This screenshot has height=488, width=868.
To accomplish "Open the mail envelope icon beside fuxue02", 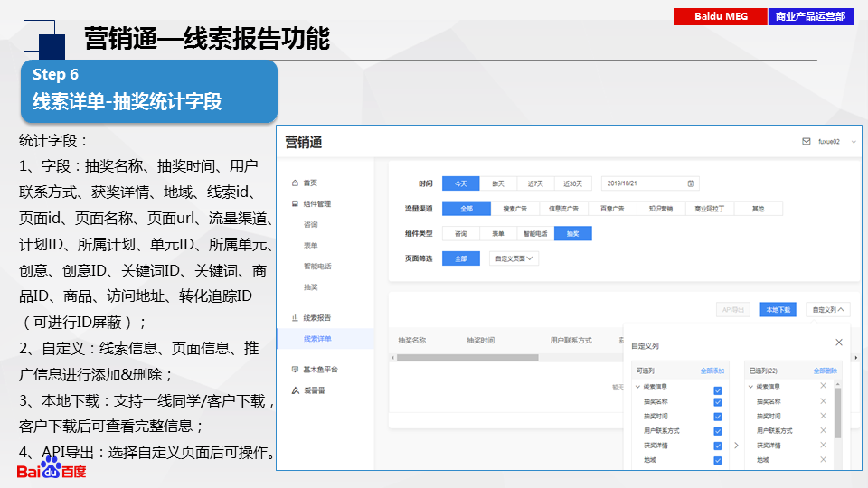I will point(806,141).
